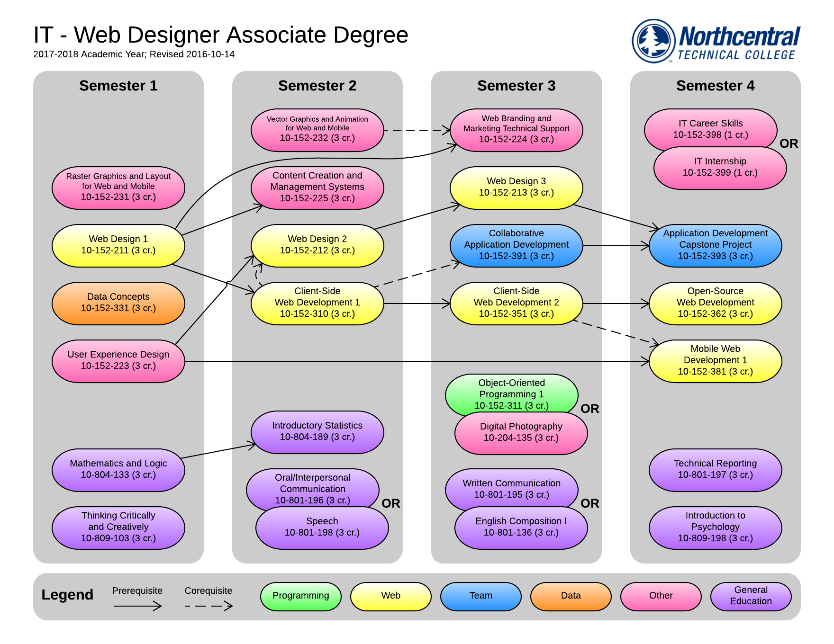Select the orange Data legend swatch
834x644 pixels.
coord(571,596)
